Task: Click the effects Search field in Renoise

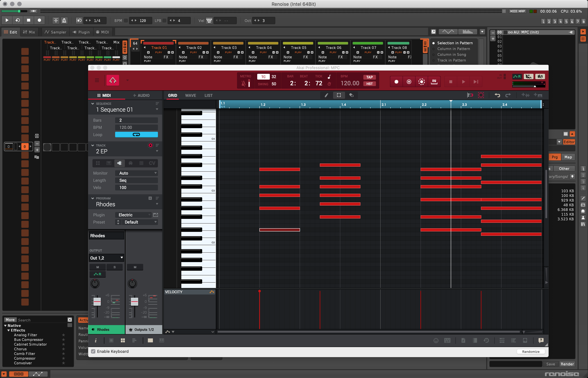Action: [x=42, y=320]
